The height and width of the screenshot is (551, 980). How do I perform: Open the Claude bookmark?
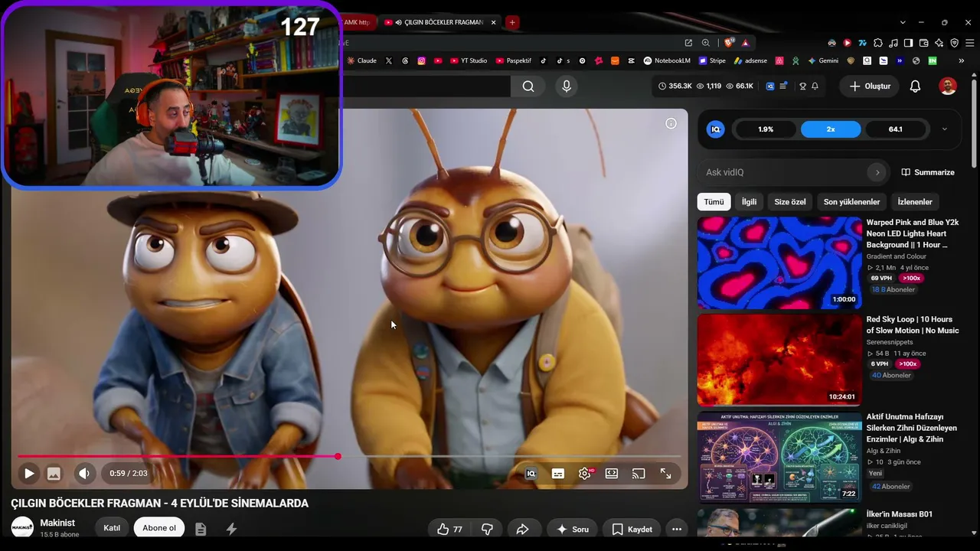point(361,60)
